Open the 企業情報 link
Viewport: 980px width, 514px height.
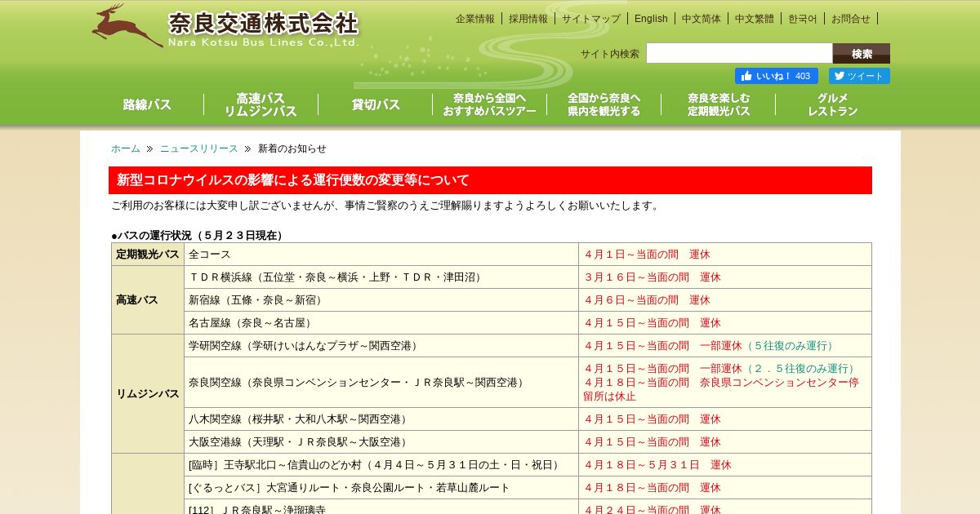tap(475, 19)
